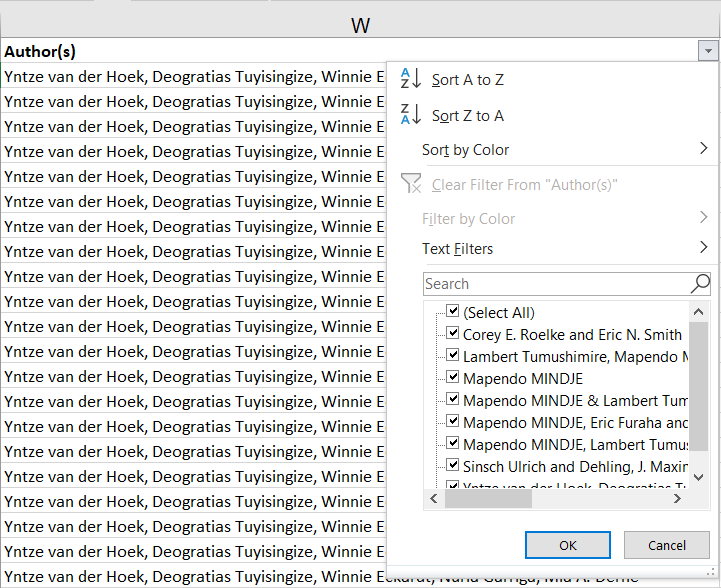The image size is (721, 588).
Task: Click filter list scroll down arrow
Action: 698,477
